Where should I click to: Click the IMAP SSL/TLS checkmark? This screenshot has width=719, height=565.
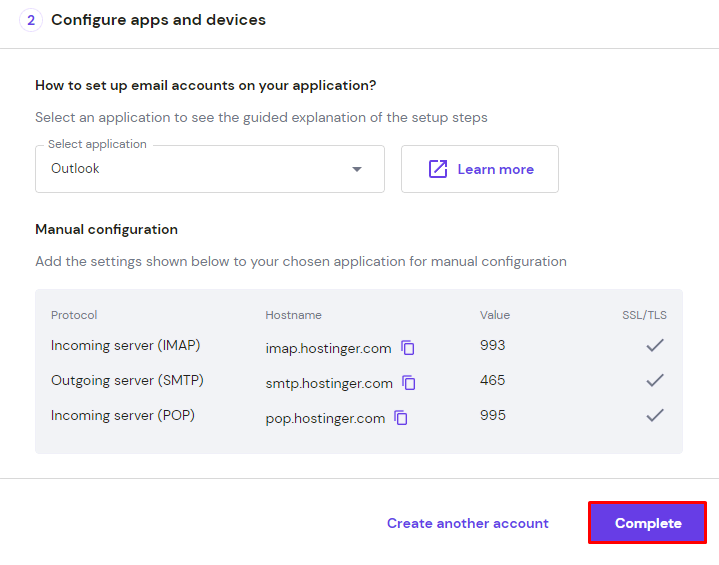[655, 346]
